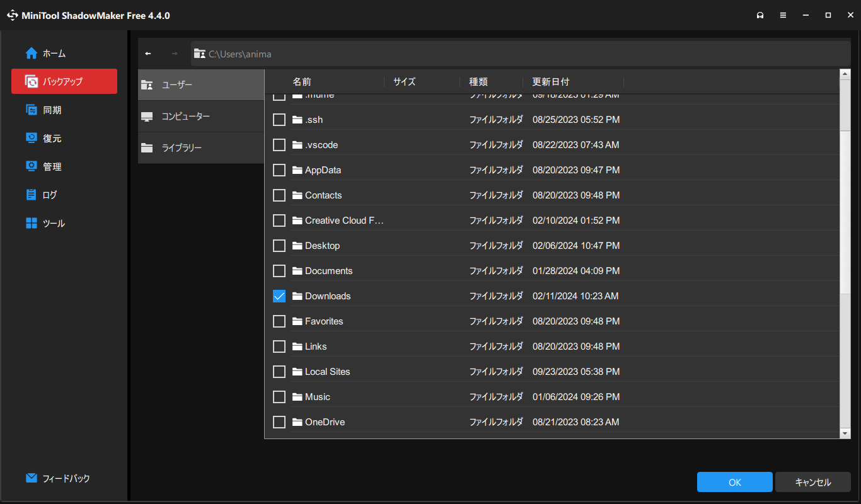This screenshot has width=861, height=504.
Task: Click the Manage (管理) icon
Action: [32, 166]
